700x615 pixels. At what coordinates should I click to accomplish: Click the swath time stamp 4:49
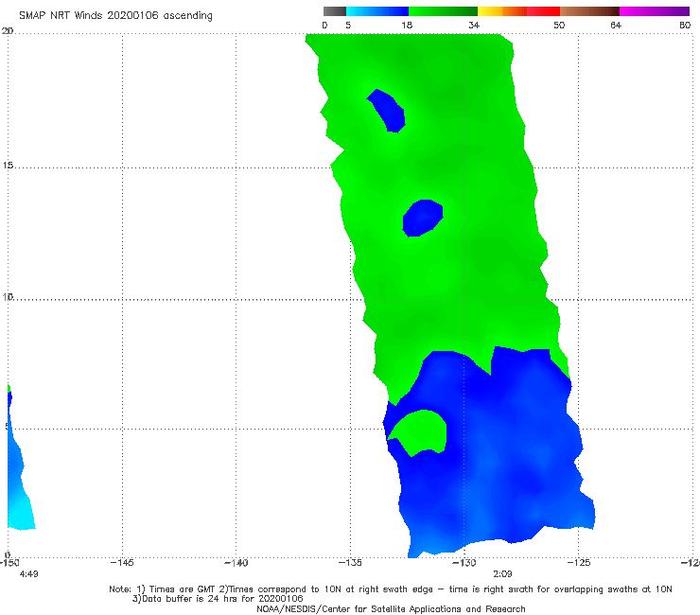(29, 574)
